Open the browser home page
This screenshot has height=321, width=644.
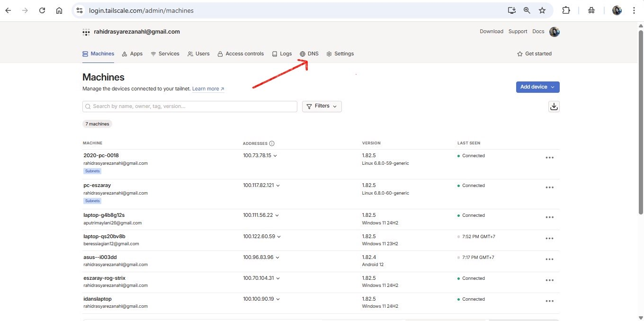(59, 10)
